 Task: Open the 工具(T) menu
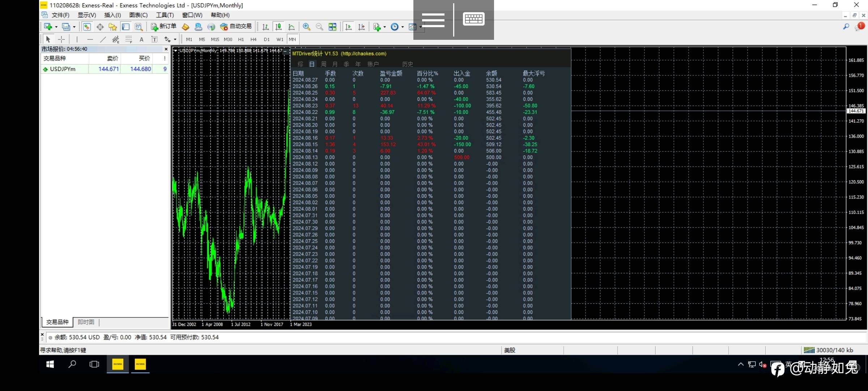pyautogui.click(x=165, y=15)
